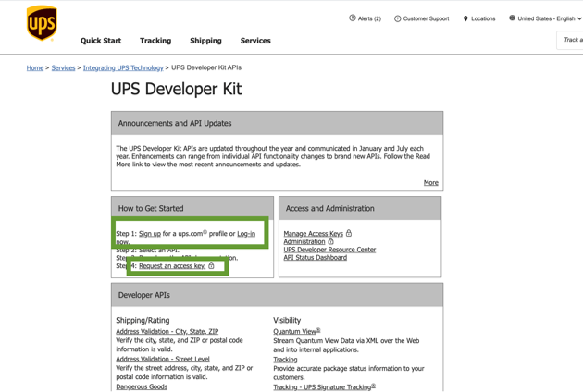Open the Quick Start menu
Viewport: 583px width, 392px height.
click(101, 41)
